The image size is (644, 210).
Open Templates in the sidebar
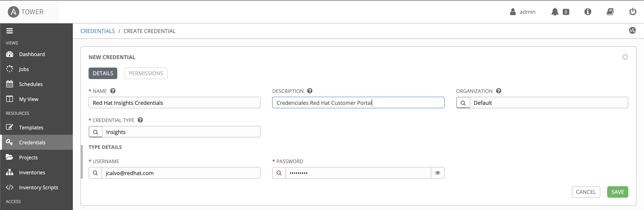[36, 127]
